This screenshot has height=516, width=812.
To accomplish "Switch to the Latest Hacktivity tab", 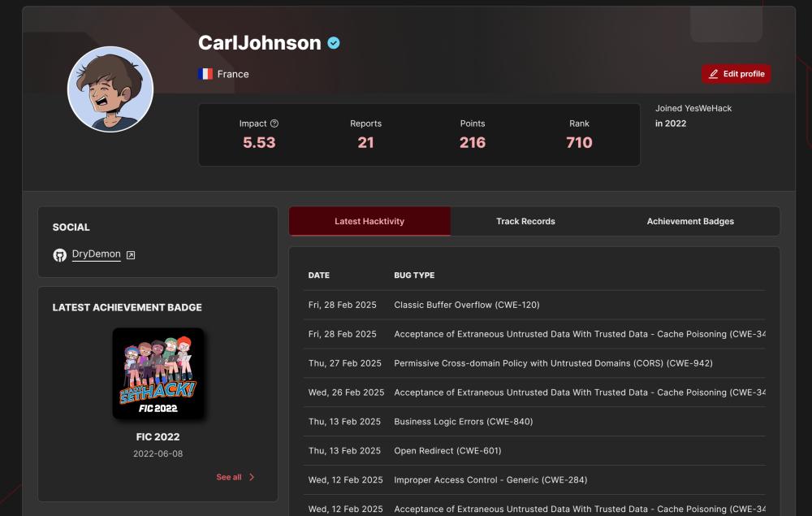I will 369,221.
